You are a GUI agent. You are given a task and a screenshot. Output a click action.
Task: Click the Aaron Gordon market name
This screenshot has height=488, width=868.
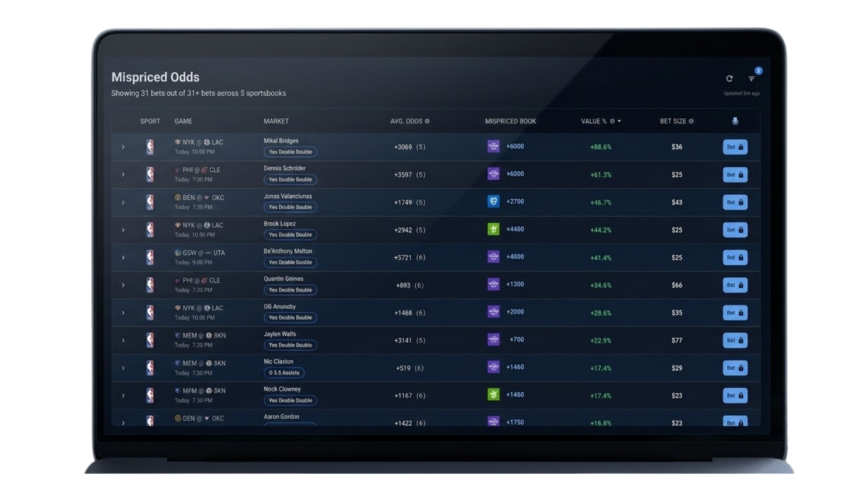pyautogui.click(x=281, y=417)
